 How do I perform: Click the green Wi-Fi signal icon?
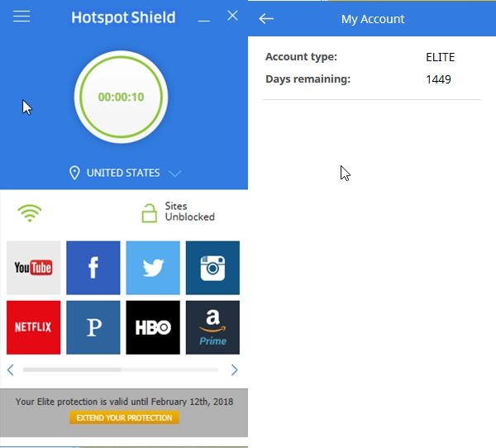pos(30,213)
